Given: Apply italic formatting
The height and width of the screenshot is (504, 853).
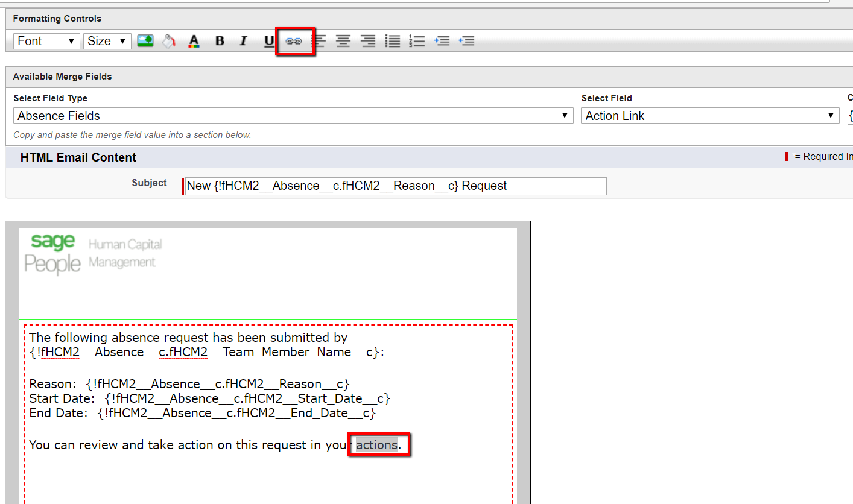Looking at the screenshot, I should tap(244, 41).
